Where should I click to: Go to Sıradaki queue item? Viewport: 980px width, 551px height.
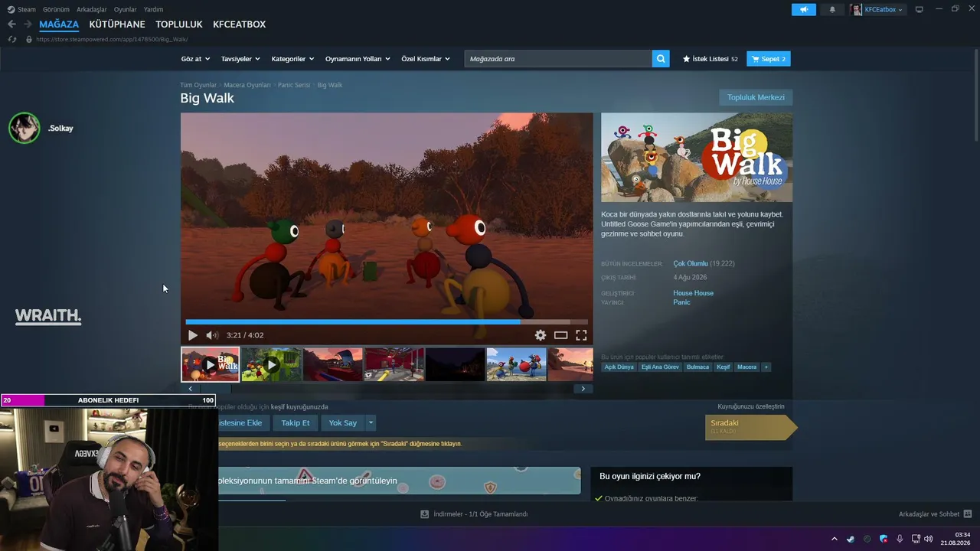click(x=751, y=427)
